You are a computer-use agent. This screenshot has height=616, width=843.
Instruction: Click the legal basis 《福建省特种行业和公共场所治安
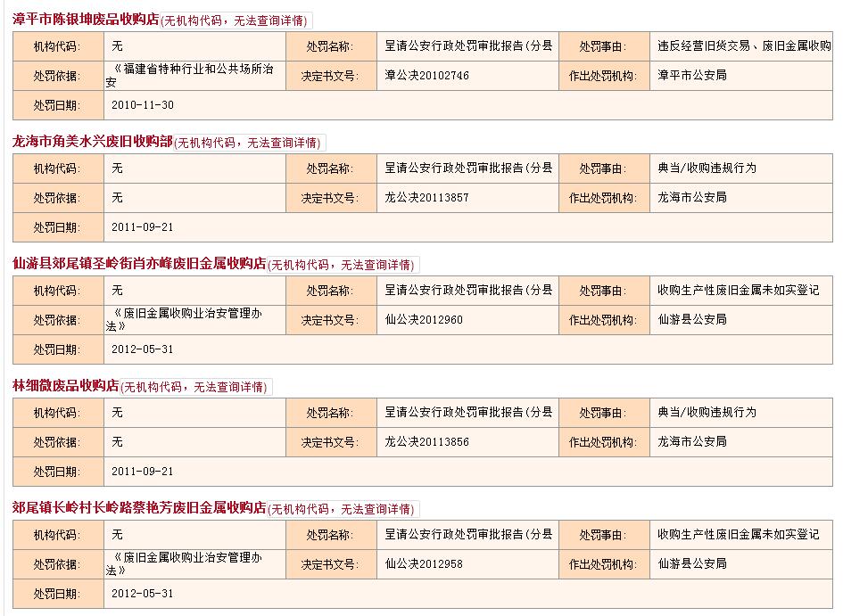[x=189, y=76]
